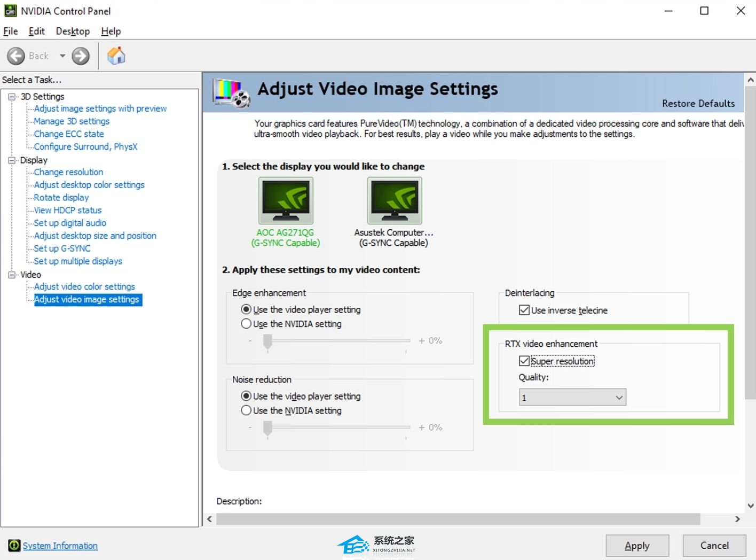Click the Adjust Video Image Settings header icon
Image resolution: width=756 pixels, height=560 pixels.
231,92
